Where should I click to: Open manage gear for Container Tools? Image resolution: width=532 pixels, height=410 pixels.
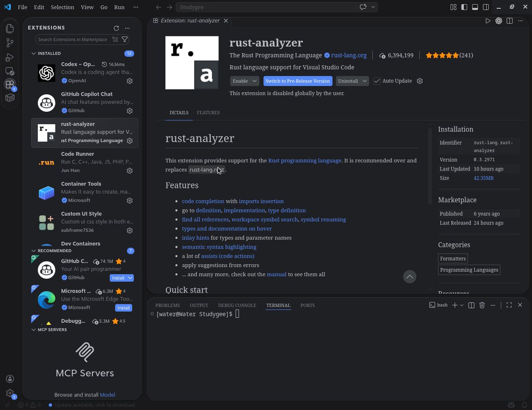(130, 201)
